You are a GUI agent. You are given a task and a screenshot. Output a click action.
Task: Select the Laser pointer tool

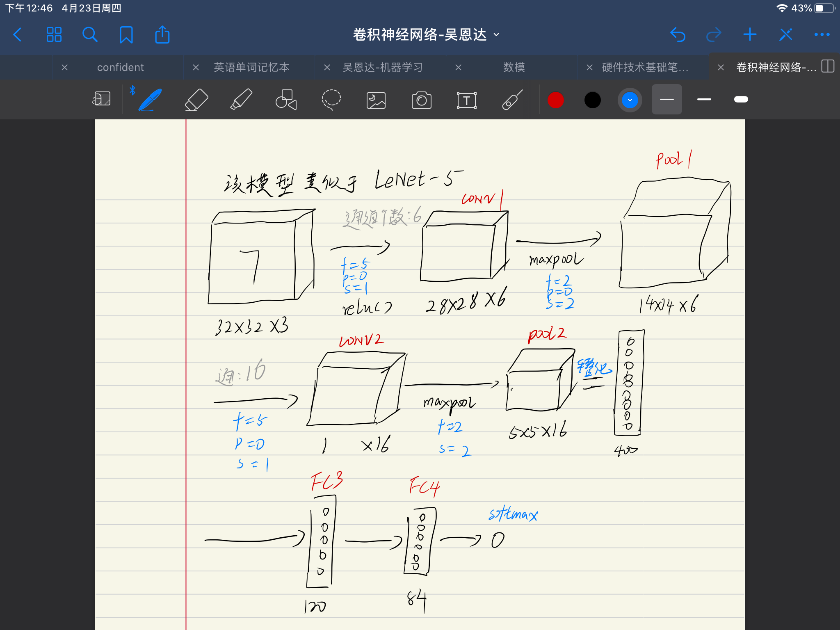click(x=512, y=99)
